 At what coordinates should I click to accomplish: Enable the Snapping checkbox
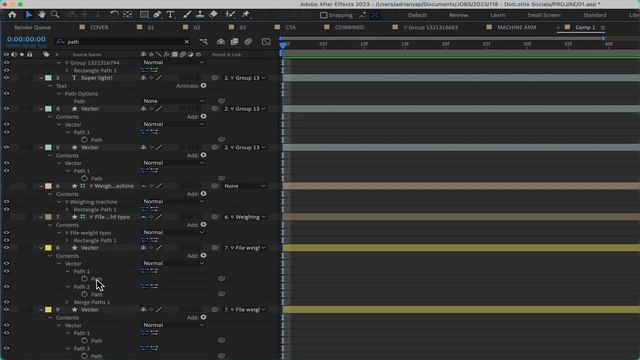(323, 15)
